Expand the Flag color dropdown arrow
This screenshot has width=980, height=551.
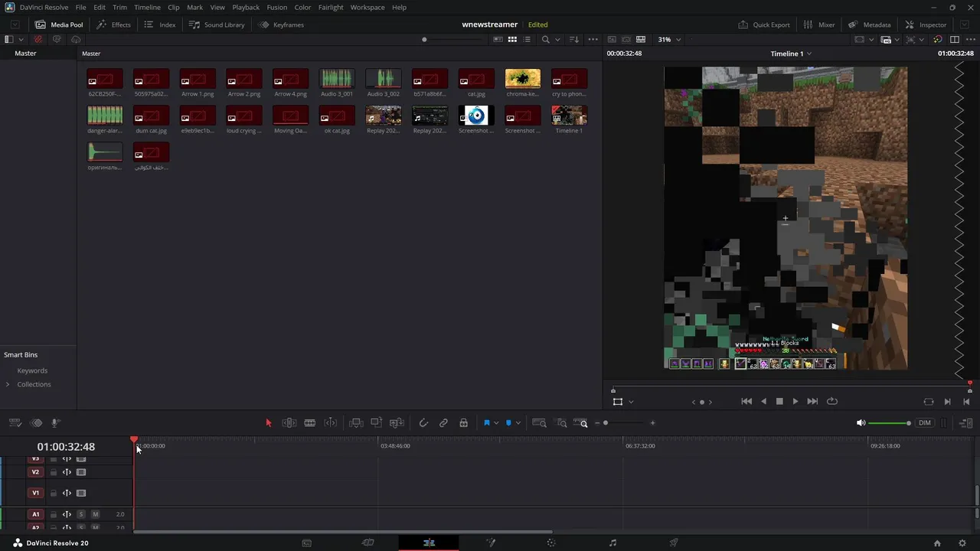pyautogui.click(x=496, y=422)
